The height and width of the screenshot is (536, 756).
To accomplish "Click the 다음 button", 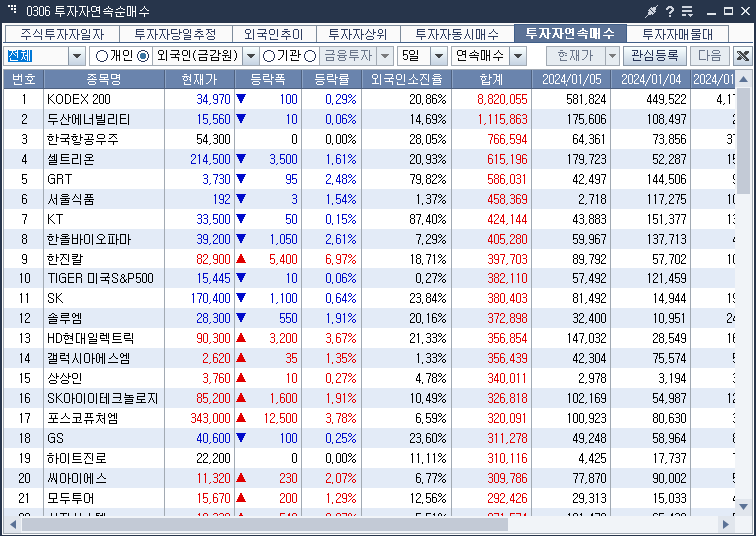I will point(710,56).
